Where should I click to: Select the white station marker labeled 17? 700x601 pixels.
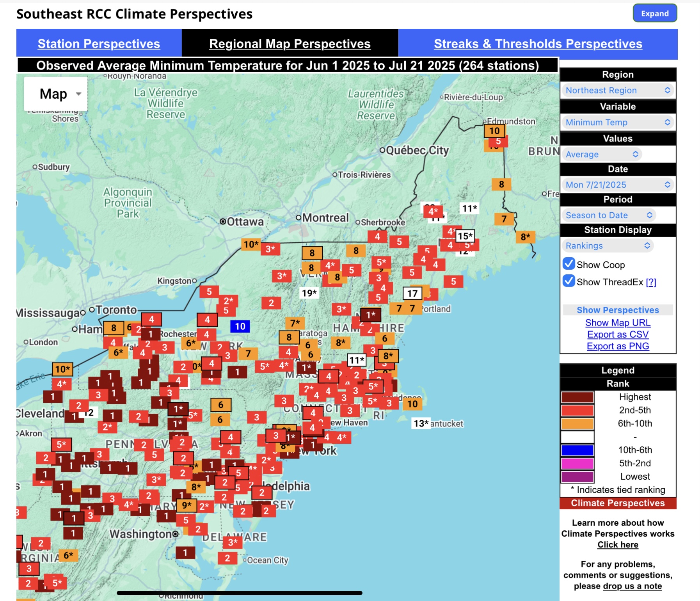point(412,293)
